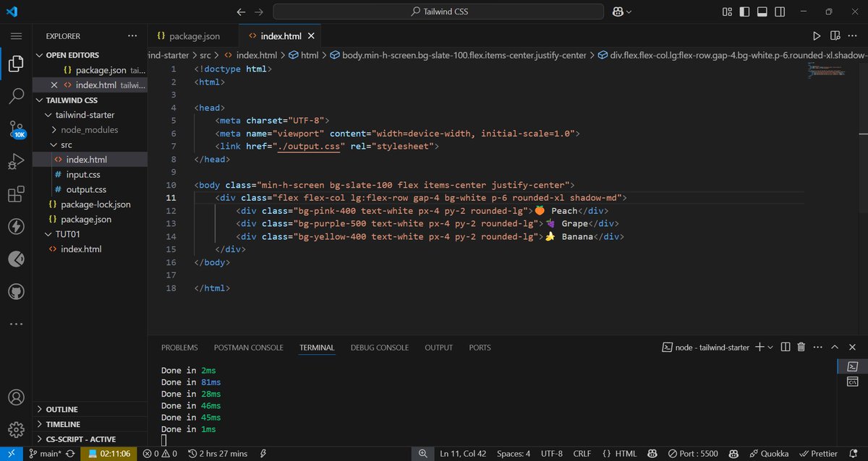Viewport: 868px width, 461px height.
Task: Switch to DEBUG CONSOLE tab
Action: 380,348
